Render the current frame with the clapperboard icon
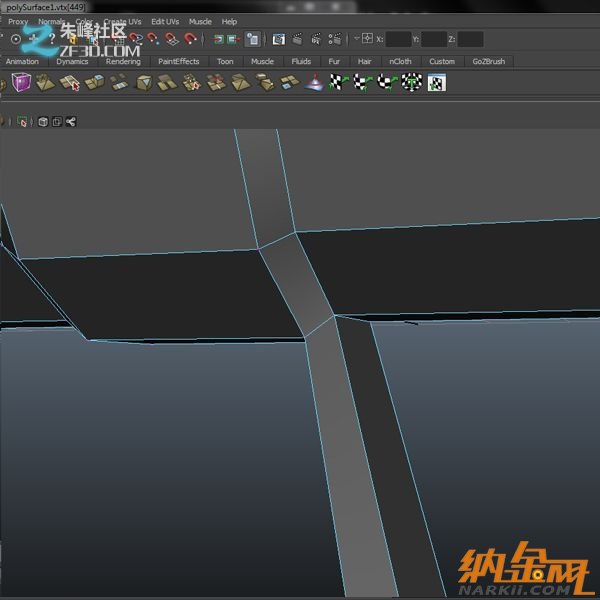Image resolution: width=600 pixels, height=600 pixels. (298, 40)
